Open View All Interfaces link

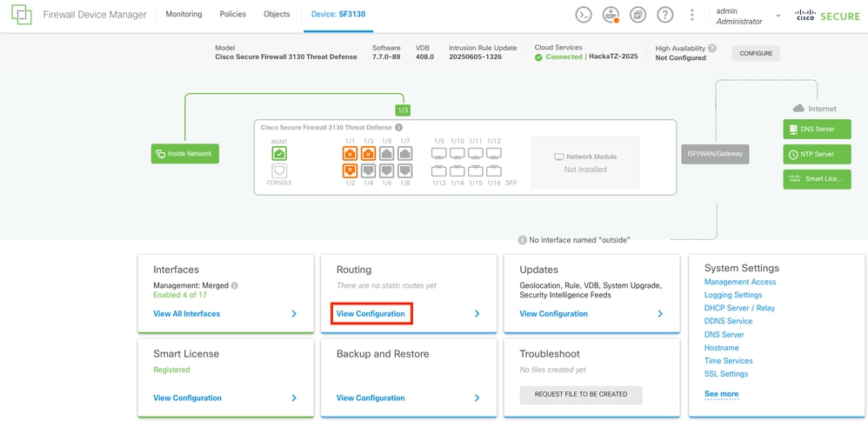(x=186, y=313)
